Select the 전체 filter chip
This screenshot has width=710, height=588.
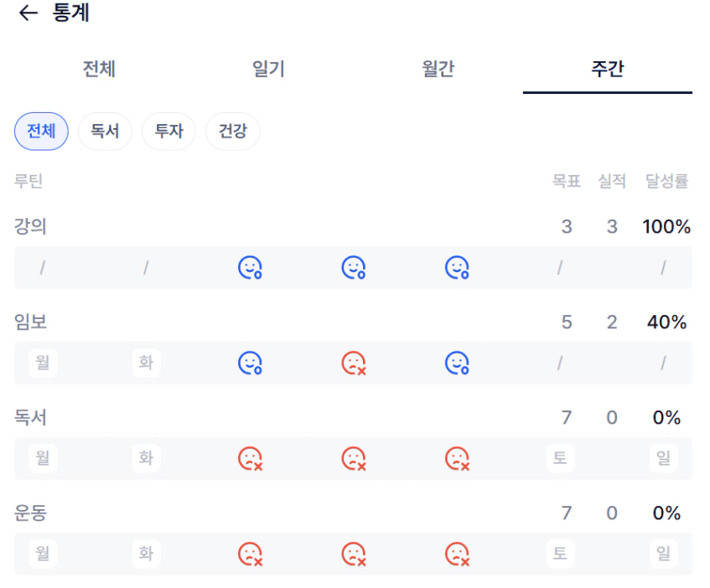[41, 132]
